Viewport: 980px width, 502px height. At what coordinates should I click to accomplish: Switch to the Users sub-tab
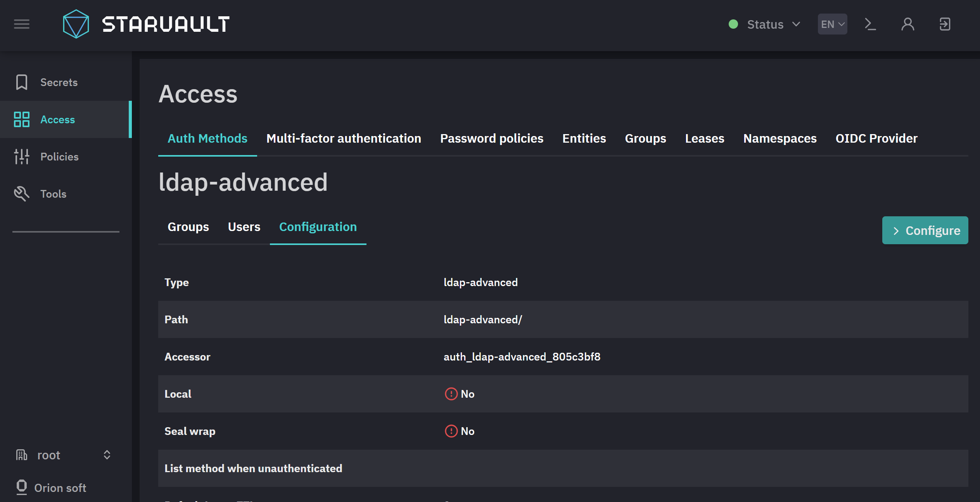244,227
